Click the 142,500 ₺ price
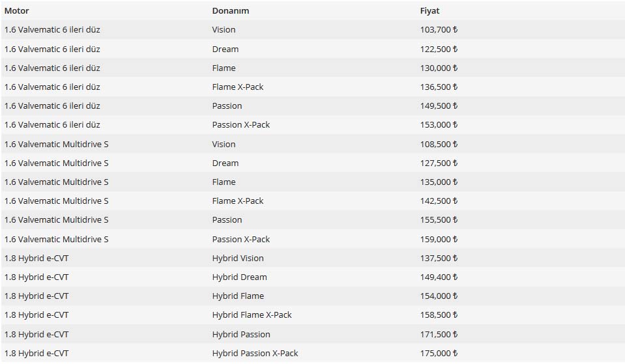The image size is (625, 364). coord(439,201)
